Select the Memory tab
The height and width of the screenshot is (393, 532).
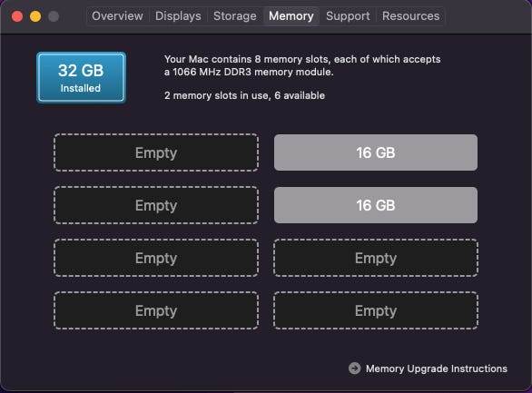pos(291,16)
